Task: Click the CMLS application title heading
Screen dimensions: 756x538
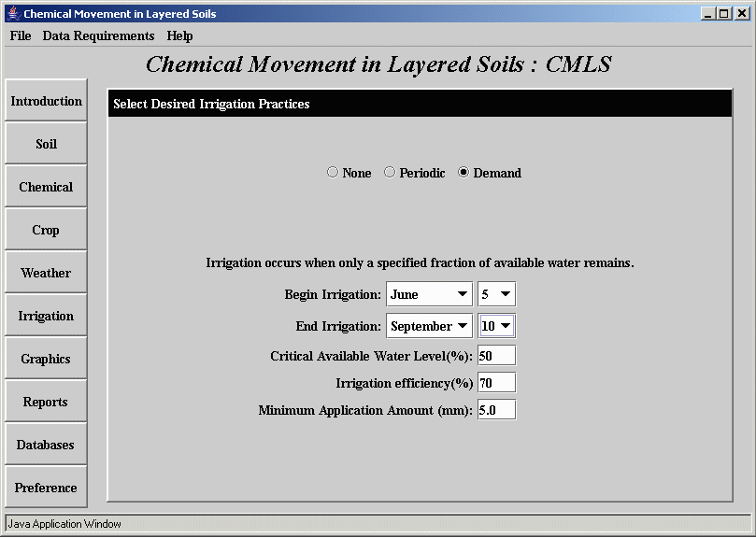Action: click(x=378, y=64)
